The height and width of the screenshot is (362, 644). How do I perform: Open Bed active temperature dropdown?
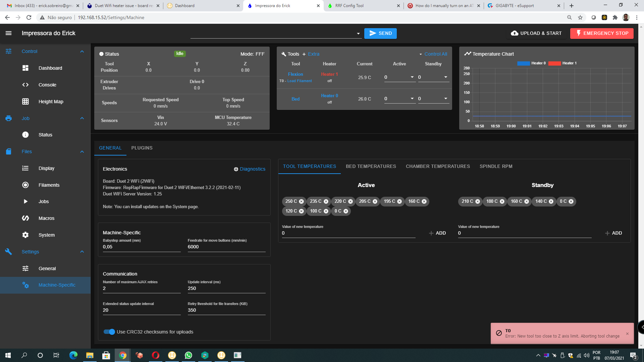(x=412, y=99)
